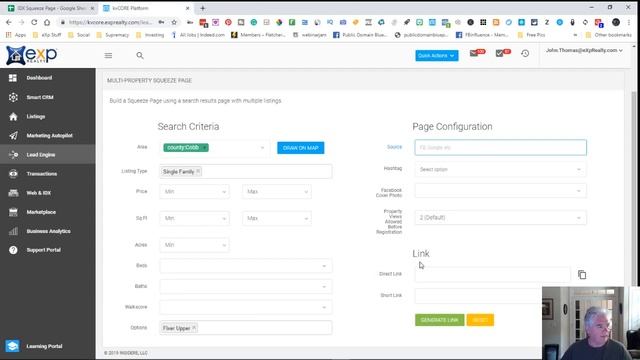Open the Price Max dropdown
Viewport: 640px width, 360px height.
pyautogui.click(x=277, y=191)
